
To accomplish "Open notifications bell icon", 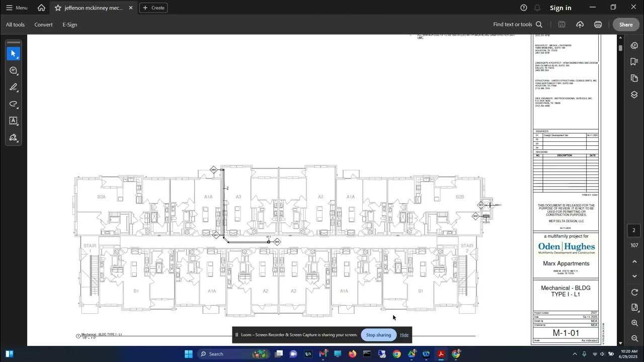I will (537, 8).
